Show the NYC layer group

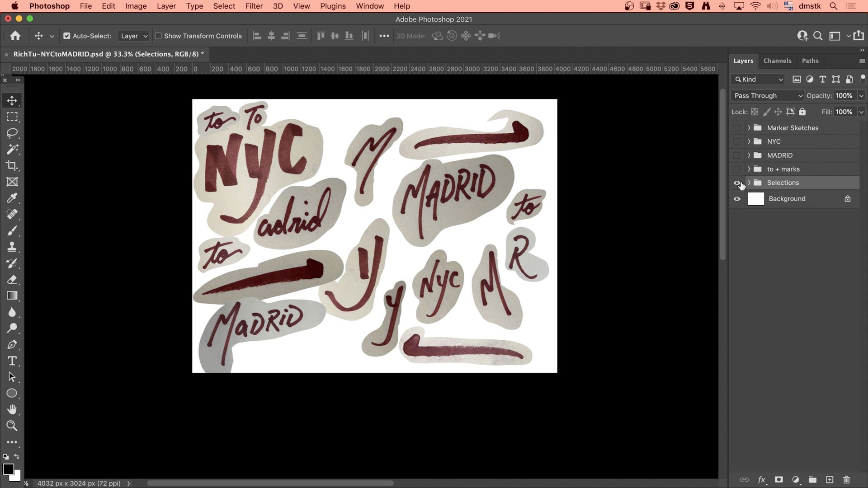pyautogui.click(x=737, y=141)
